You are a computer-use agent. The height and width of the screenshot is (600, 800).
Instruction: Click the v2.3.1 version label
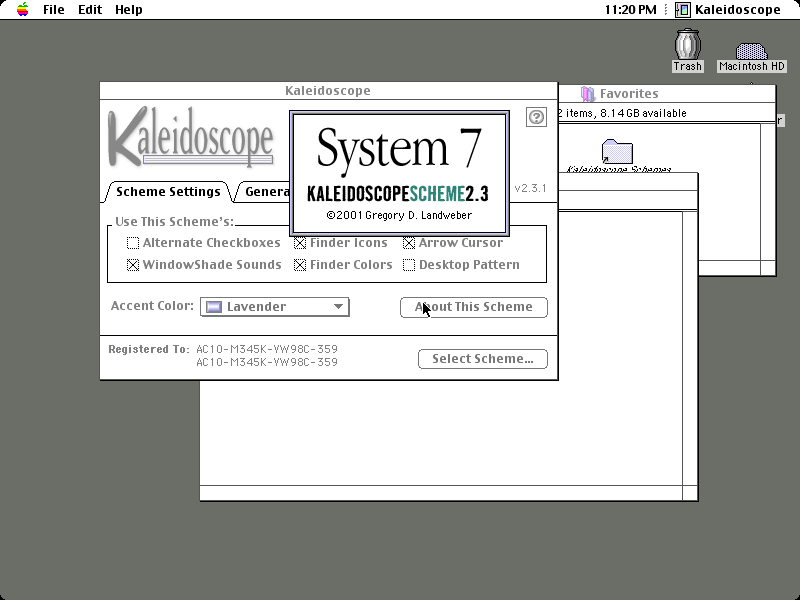531,188
